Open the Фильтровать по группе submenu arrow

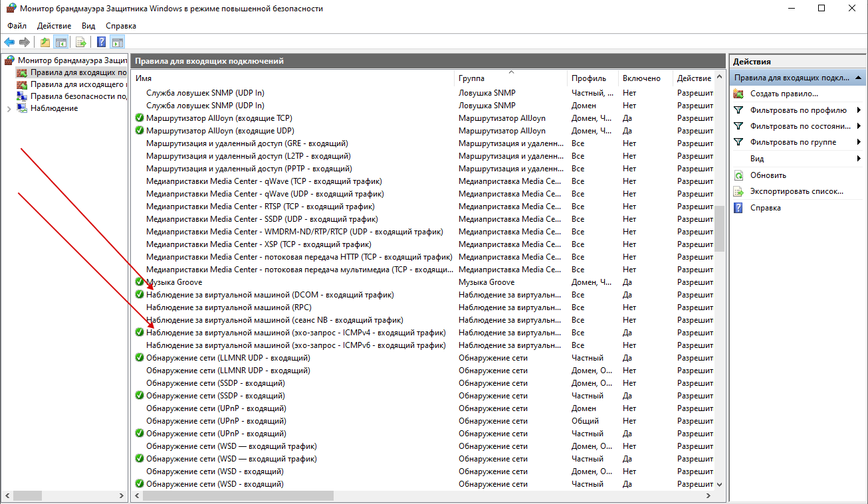[x=859, y=142]
